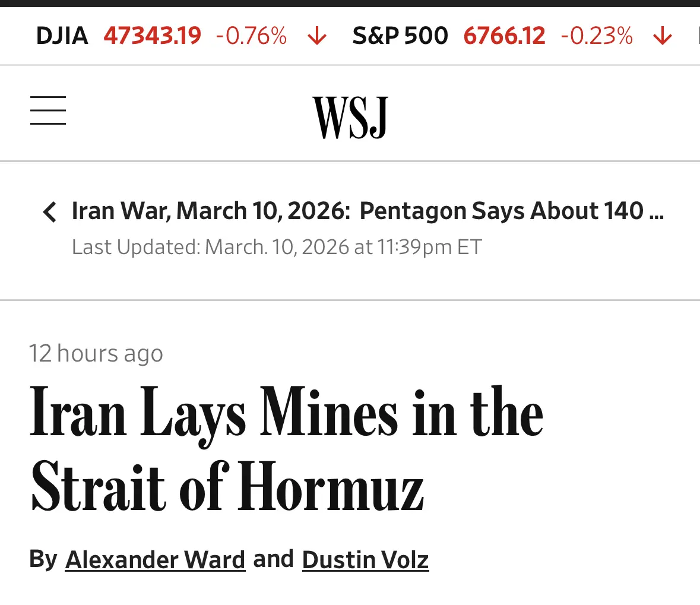Click the WSJ logo

[x=350, y=117]
